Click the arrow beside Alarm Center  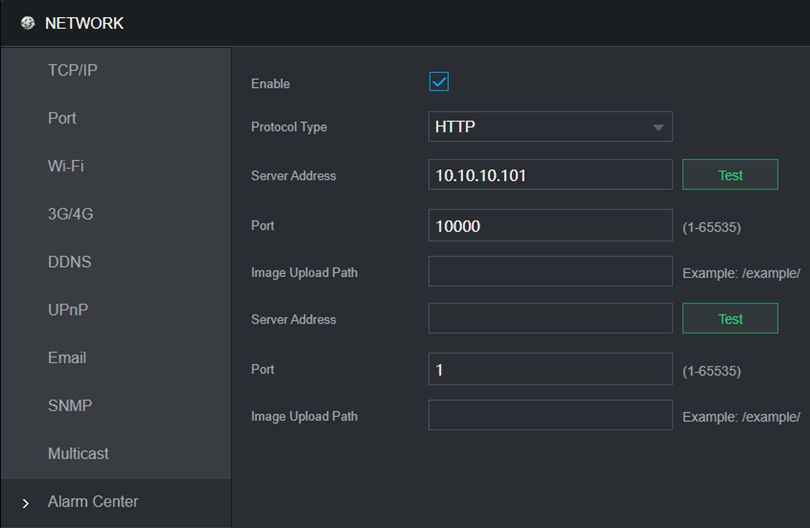pos(26,503)
